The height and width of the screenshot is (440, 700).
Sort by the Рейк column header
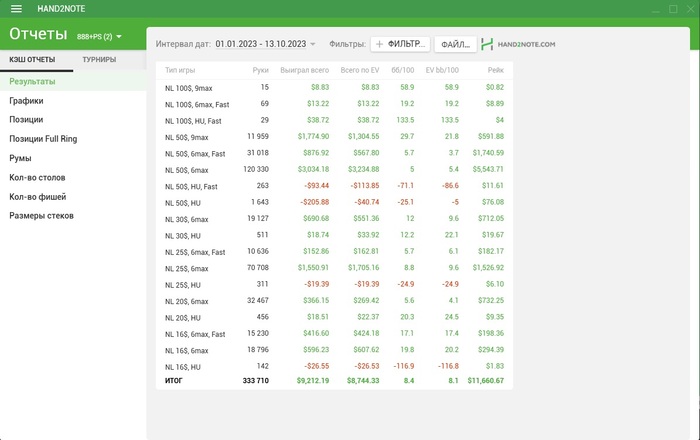pos(496,70)
